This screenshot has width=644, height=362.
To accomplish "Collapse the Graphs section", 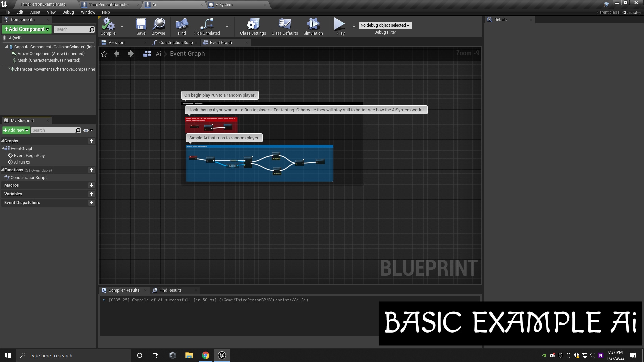I will (3, 141).
